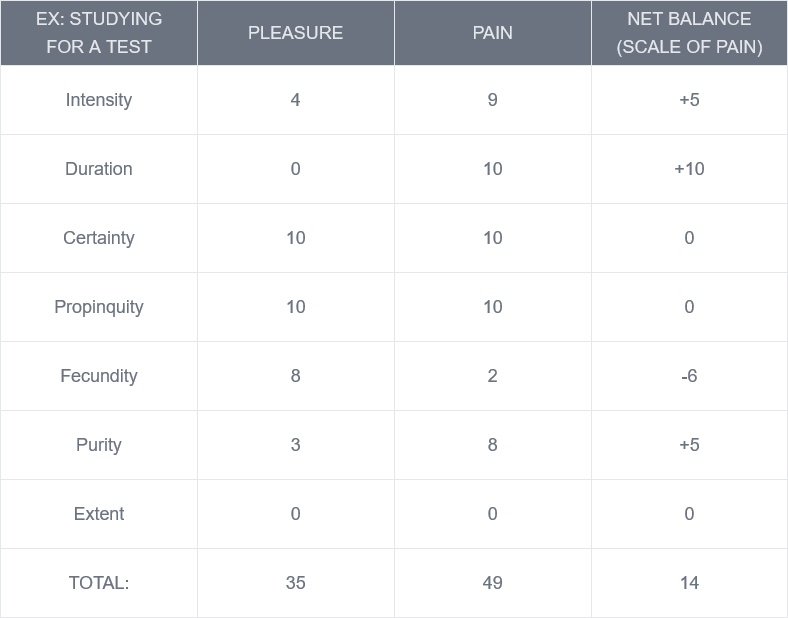
Task: Select the PAIN column header
Action: (492, 33)
